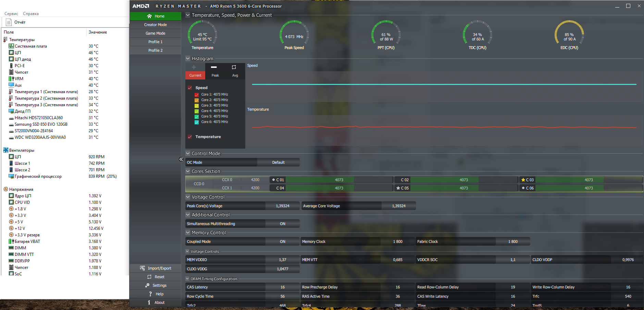Image resolution: width=644 pixels, height=310 pixels.
Task: Open the Сервис menu
Action: (11, 14)
